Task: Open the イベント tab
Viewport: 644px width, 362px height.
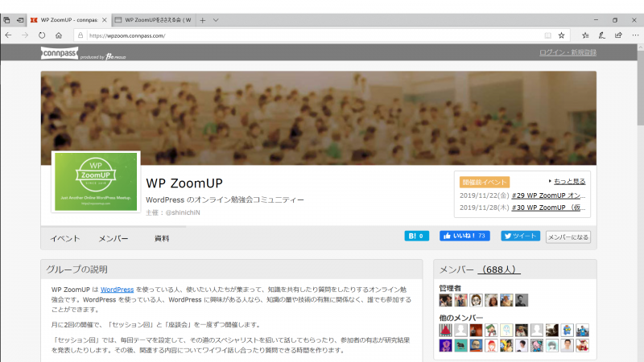Action: (x=65, y=238)
